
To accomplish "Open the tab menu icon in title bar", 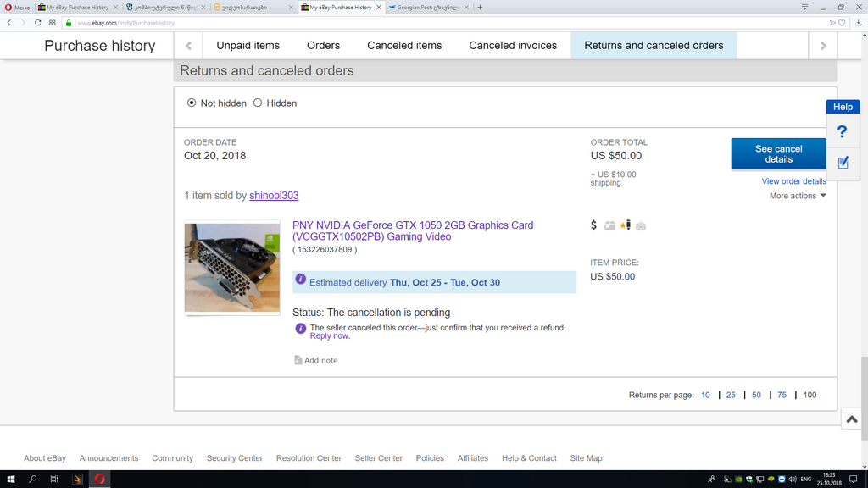I will click(x=805, y=7).
